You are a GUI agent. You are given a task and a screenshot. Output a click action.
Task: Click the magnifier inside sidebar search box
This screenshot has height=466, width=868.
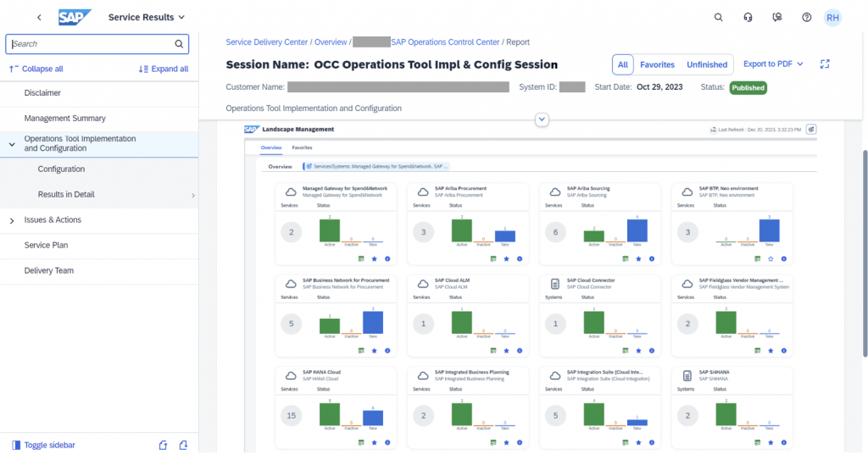(179, 44)
